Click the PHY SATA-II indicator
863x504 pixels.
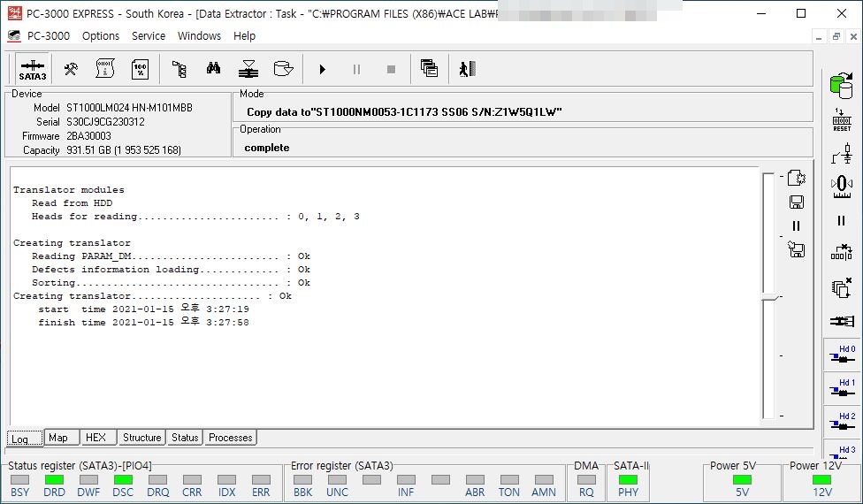click(x=628, y=480)
